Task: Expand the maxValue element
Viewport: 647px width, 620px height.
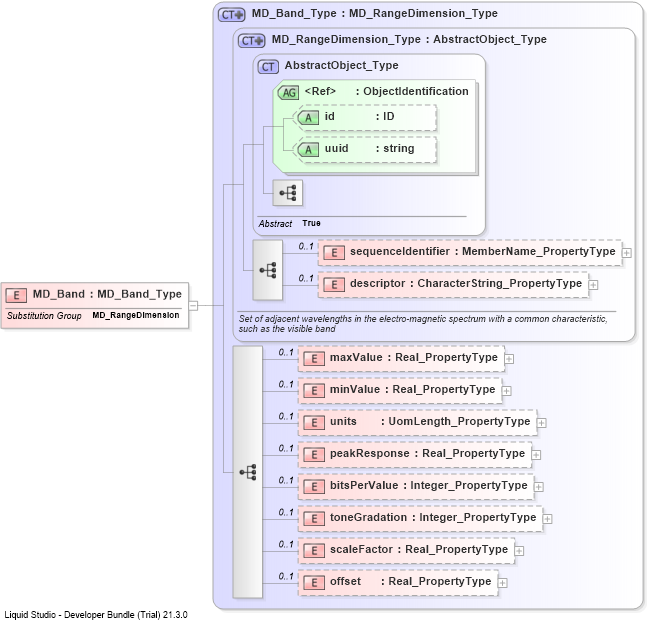Action: pyautogui.click(x=509, y=359)
